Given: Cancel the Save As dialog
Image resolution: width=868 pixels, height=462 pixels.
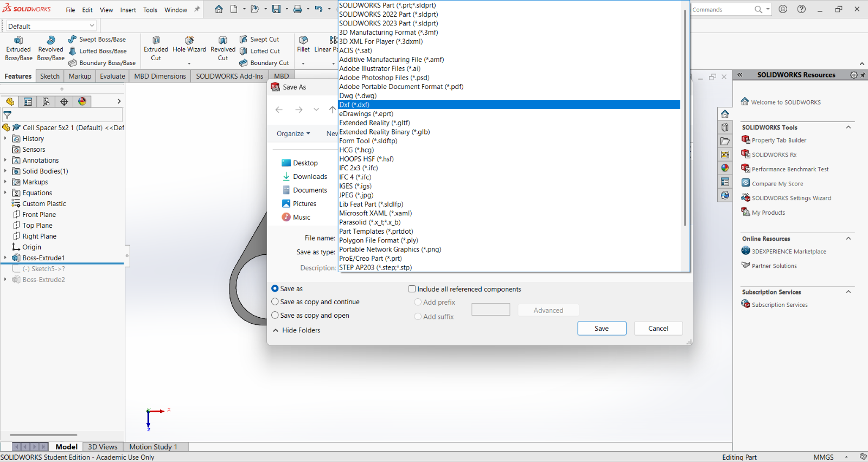Looking at the screenshot, I should pos(658,329).
